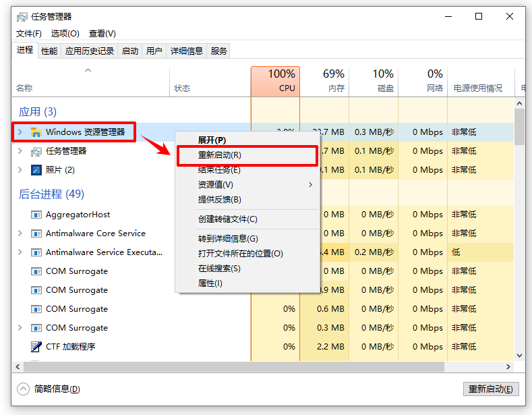The width and height of the screenshot is (532, 415).
Task: Click the 照片 (2) app icon
Action: [36, 170]
